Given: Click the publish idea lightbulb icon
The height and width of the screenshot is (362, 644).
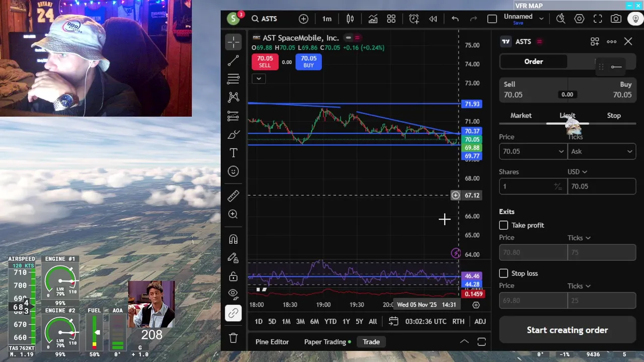Looking at the screenshot, I should 635,19.
